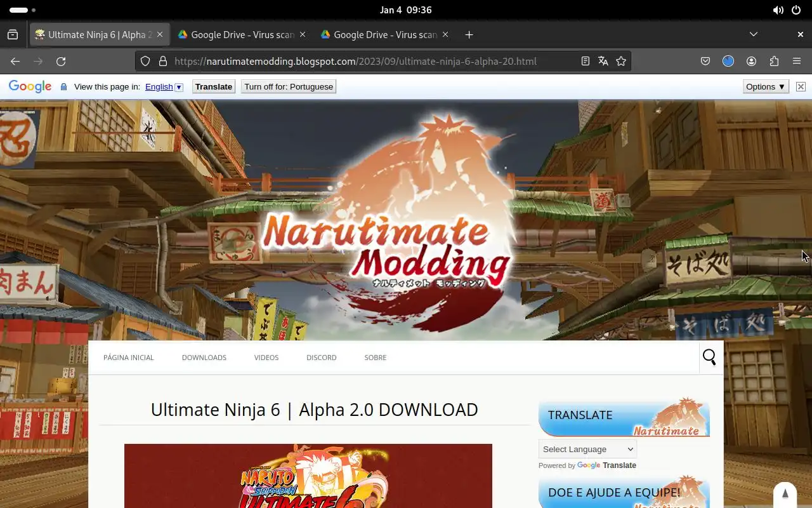Open extensions puzzle icon
This screenshot has height=508, width=812.
774,61
